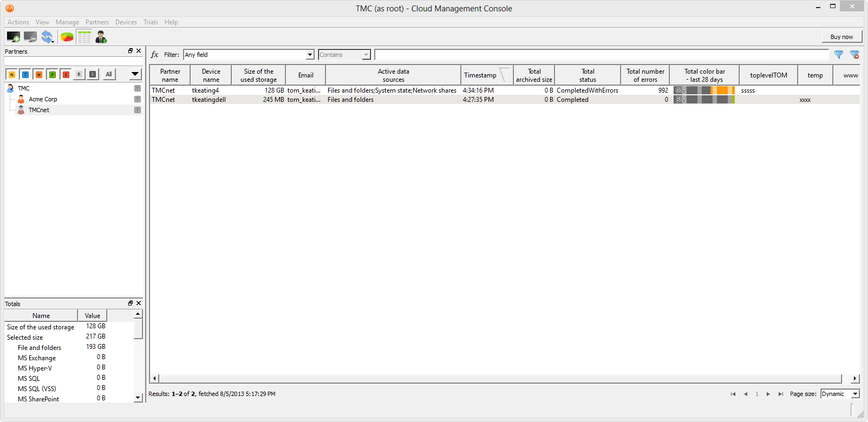Open the 'Any field' filter dropdown
The width and height of the screenshot is (868, 422).
310,55
